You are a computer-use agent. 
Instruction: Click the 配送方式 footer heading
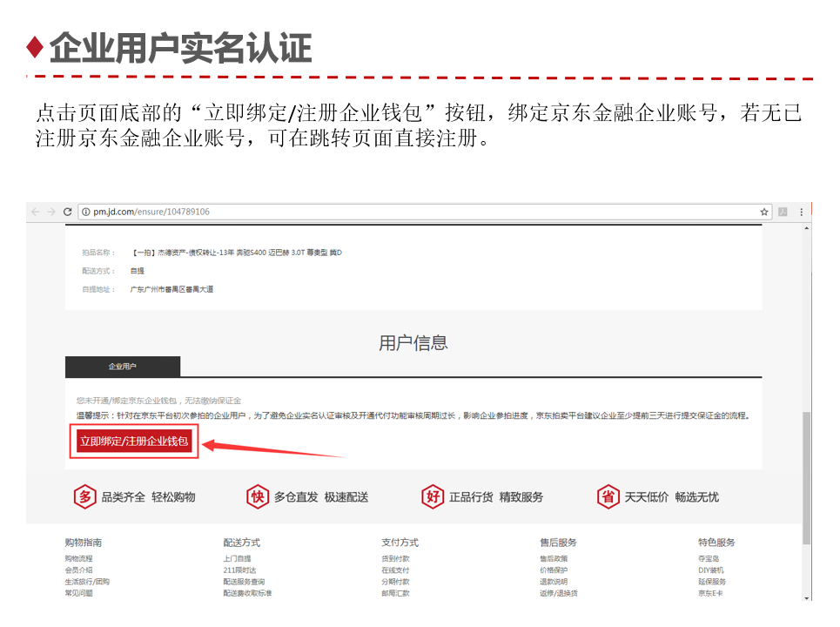242,543
